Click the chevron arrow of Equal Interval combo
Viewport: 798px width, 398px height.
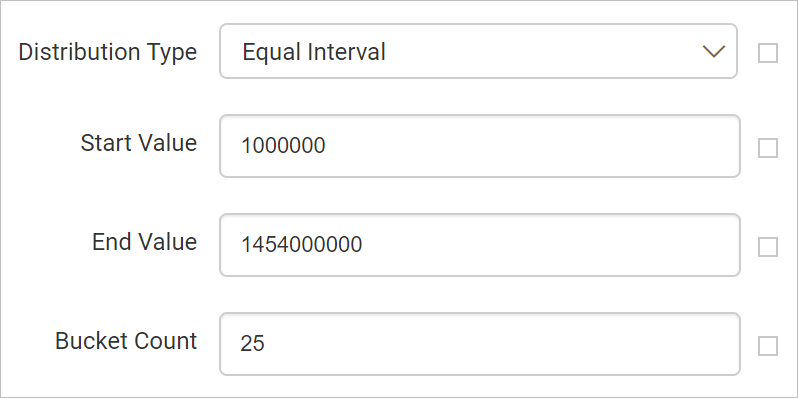click(714, 51)
